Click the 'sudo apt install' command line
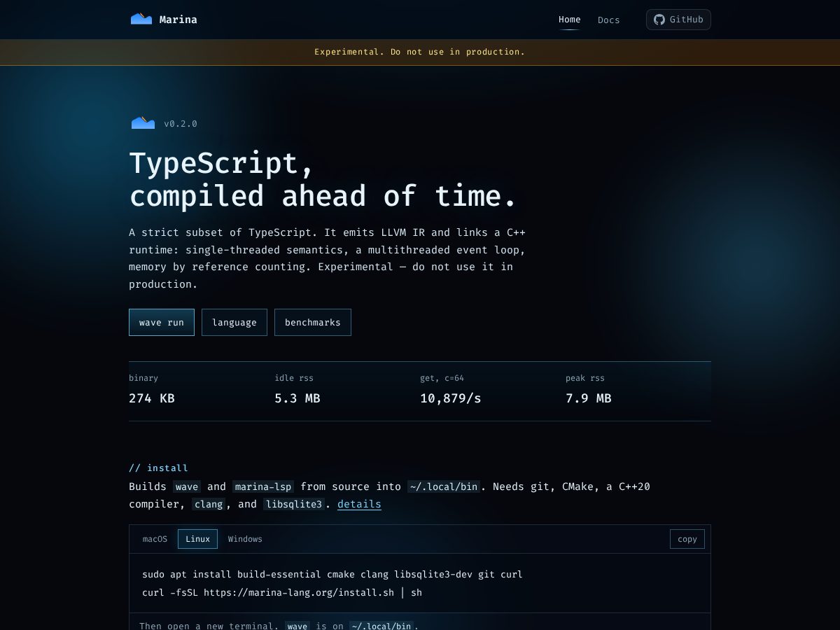840x630 pixels. [x=332, y=575]
